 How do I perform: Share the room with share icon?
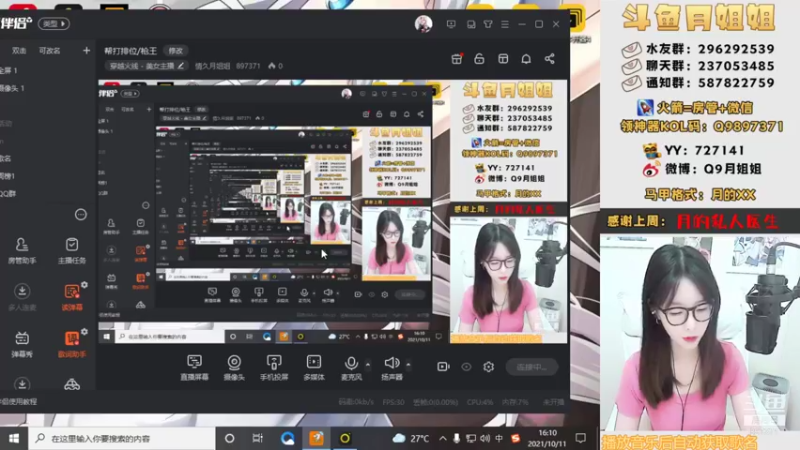pos(549,59)
